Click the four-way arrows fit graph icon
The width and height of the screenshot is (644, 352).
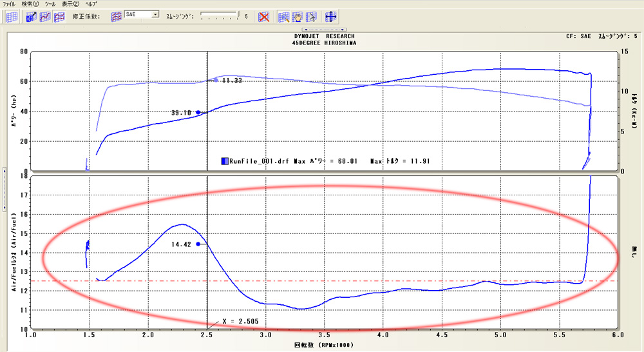point(332,17)
